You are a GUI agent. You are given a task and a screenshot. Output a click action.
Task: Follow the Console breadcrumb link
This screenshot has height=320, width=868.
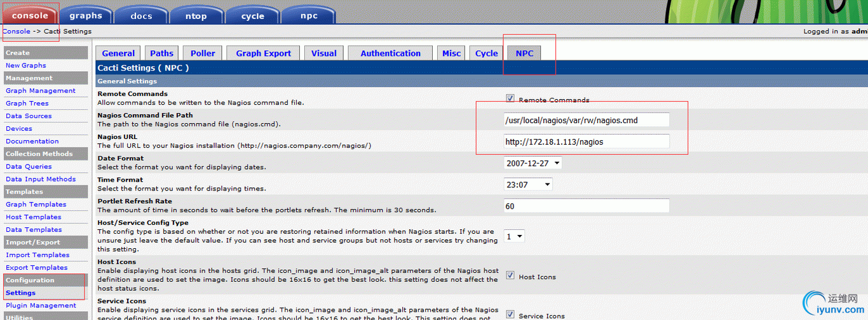[x=16, y=31]
